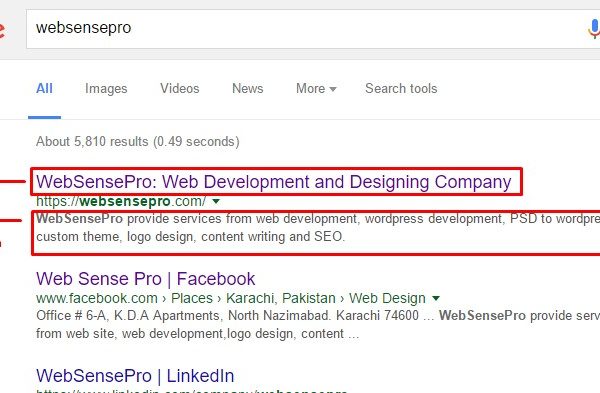Open the News results tab
Screen dimensions: 600x393
[248, 89]
